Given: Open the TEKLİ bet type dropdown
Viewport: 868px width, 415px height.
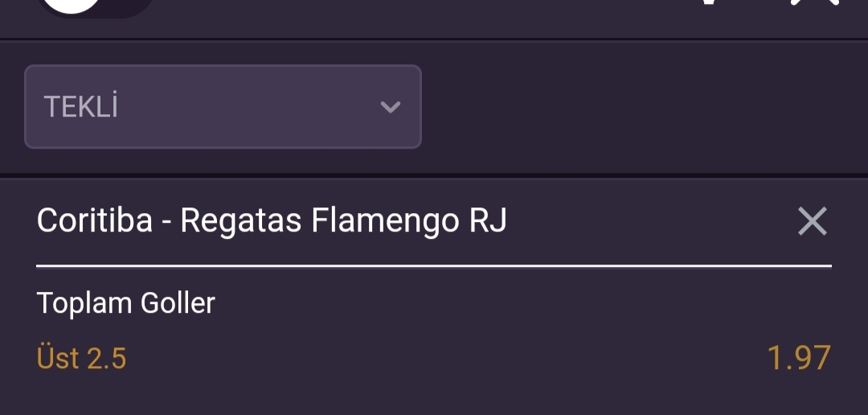Looking at the screenshot, I should [x=223, y=106].
